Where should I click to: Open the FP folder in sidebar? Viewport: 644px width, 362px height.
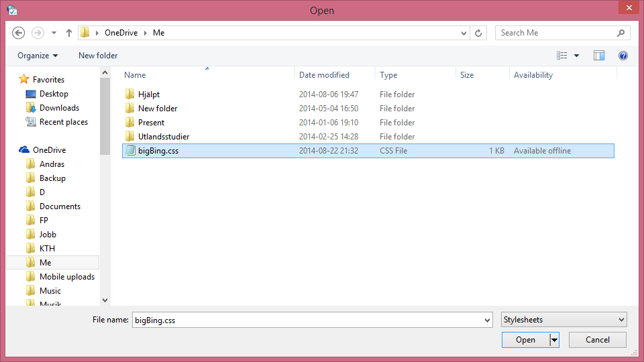(44, 221)
